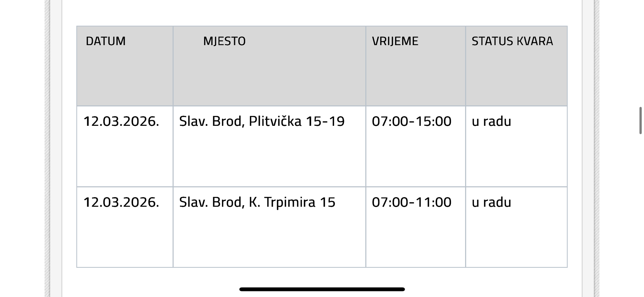
Task: Click the Slav. Brod, Plitvička 15-19 cell
Action: pos(262,121)
